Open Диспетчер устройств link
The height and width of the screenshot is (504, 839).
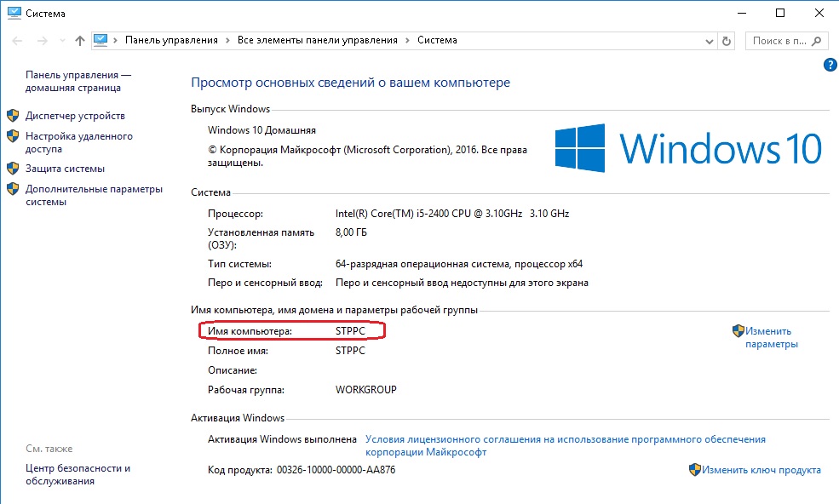coord(75,116)
